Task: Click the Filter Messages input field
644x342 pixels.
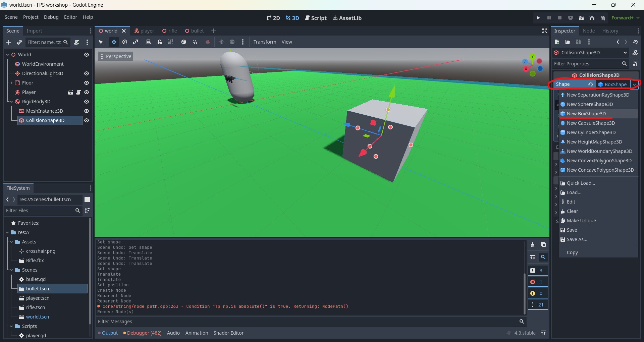Action: click(307, 322)
